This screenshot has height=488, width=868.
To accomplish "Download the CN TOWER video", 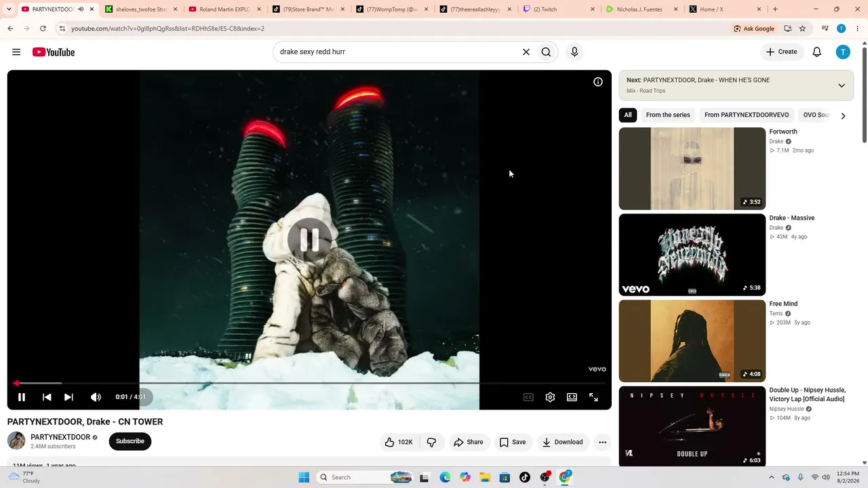I will click(562, 442).
